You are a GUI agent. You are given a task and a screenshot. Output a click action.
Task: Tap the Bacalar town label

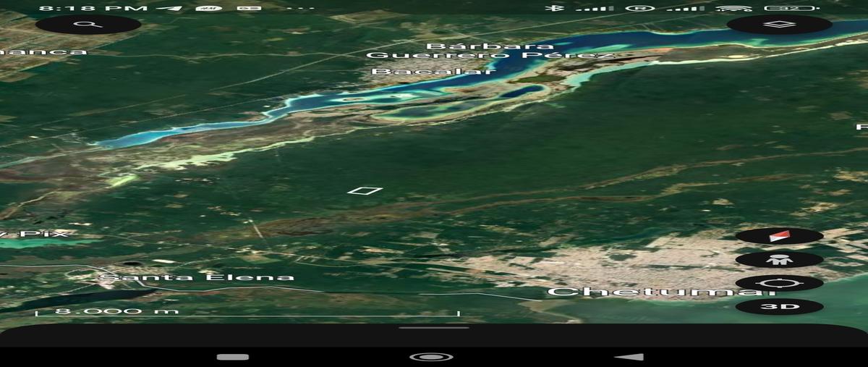click(433, 72)
